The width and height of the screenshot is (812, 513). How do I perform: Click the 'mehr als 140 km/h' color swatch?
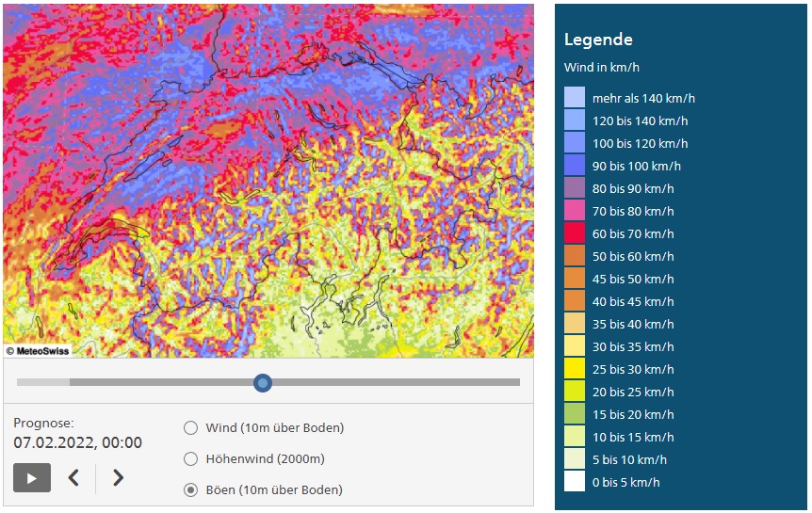[x=575, y=98]
